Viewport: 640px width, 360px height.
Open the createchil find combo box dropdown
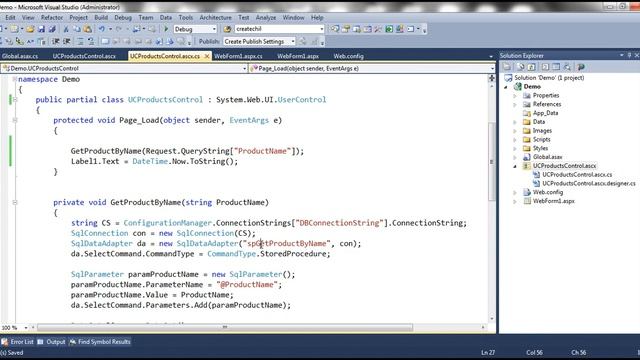click(321, 29)
